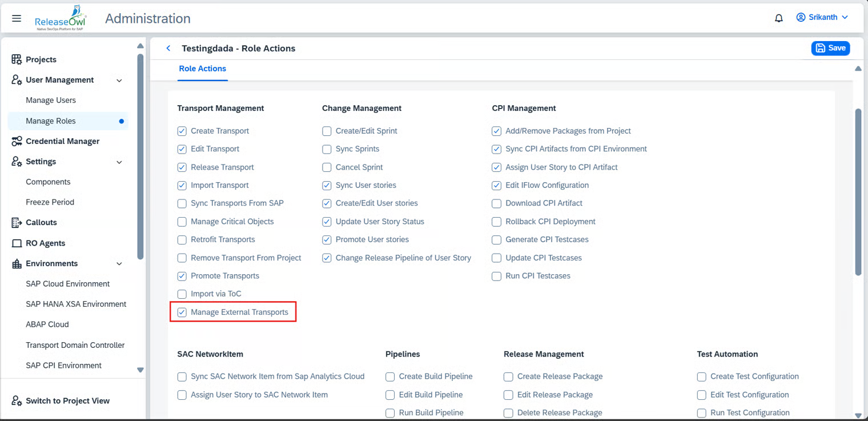Open SAP CPI Environment page
The image size is (868, 421).
(63, 366)
